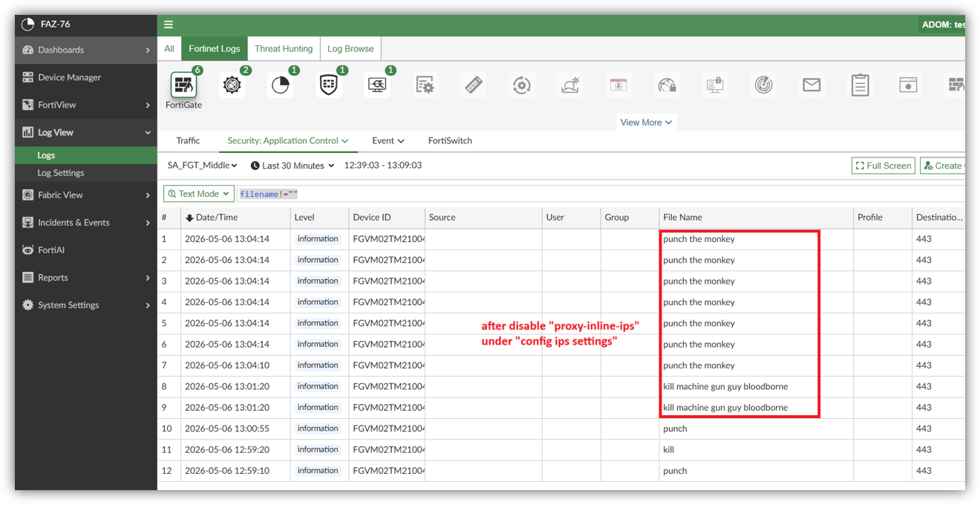Select the radar log type icon

tap(763, 85)
